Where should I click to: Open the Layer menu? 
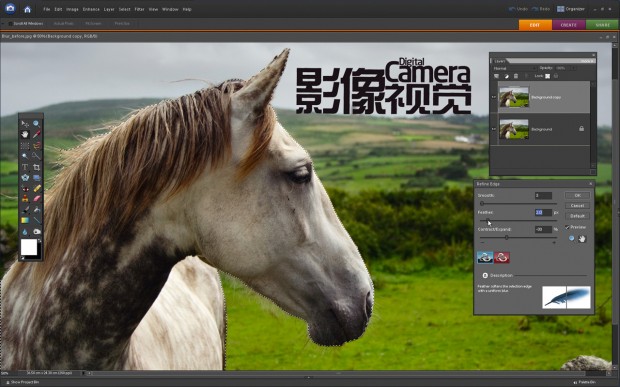click(109, 9)
